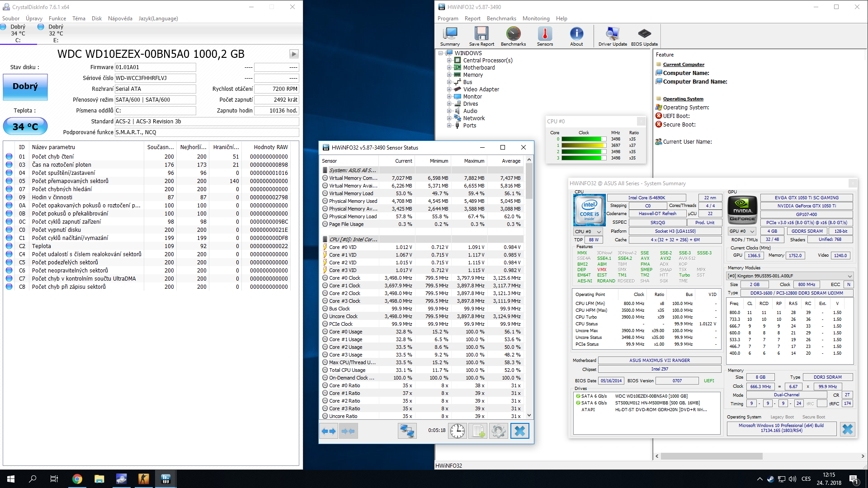
Task: Expand the Memory tree node
Action: pos(449,75)
